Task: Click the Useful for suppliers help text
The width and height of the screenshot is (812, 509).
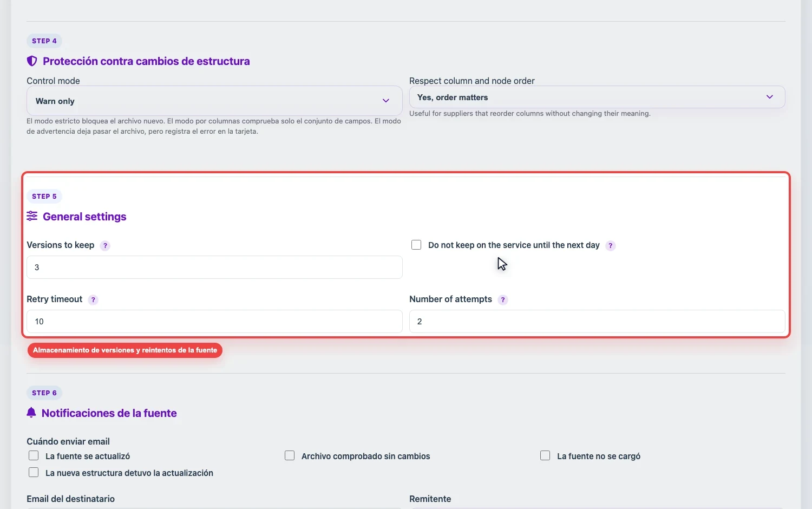Action: 530,113
